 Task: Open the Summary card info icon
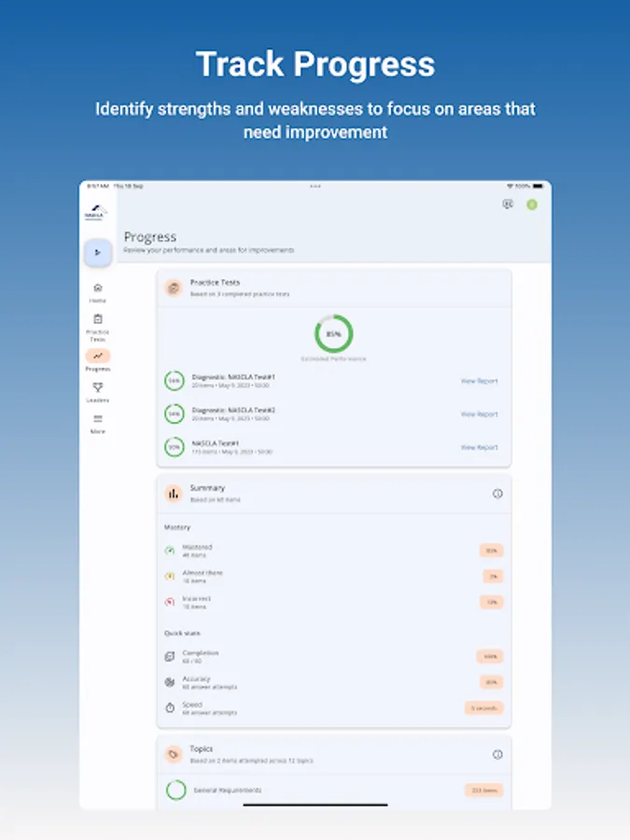coord(497,494)
